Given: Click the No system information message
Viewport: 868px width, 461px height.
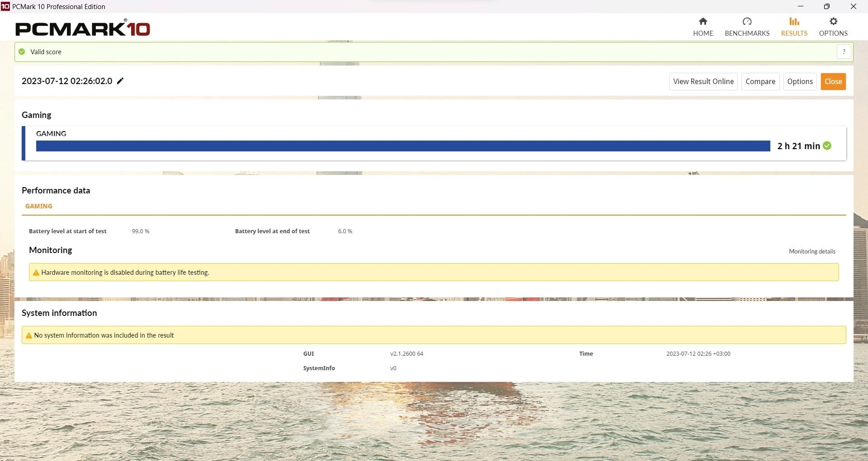Looking at the screenshot, I should click(104, 335).
